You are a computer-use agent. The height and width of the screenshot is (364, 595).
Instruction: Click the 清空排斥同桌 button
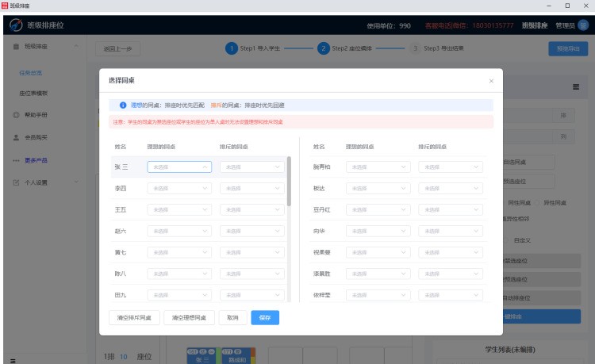coord(134,317)
